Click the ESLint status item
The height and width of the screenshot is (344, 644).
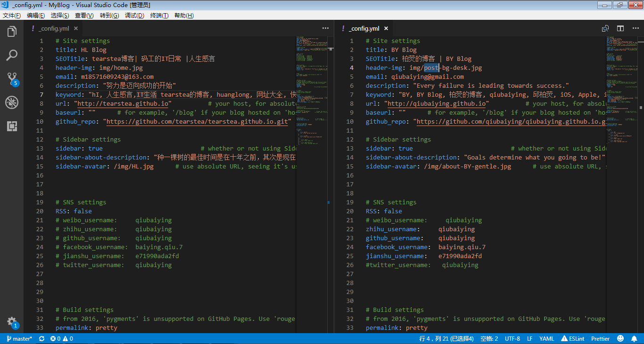pyautogui.click(x=572, y=339)
